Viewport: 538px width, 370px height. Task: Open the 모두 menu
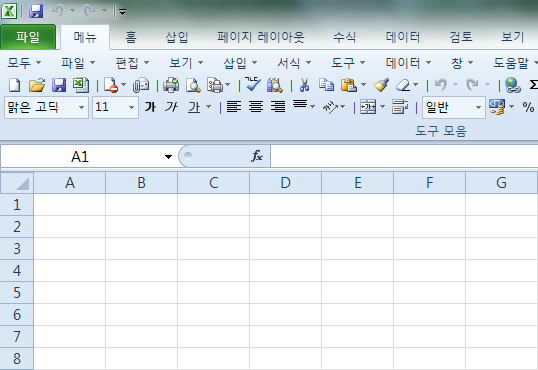coord(24,62)
